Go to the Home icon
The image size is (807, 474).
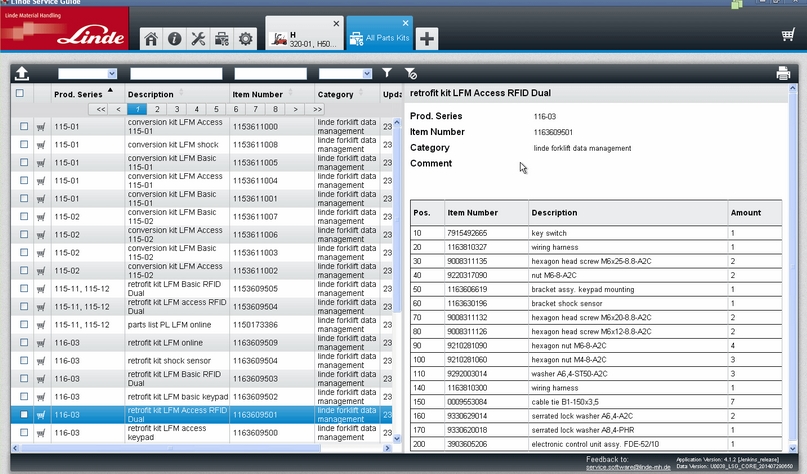[x=151, y=39]
